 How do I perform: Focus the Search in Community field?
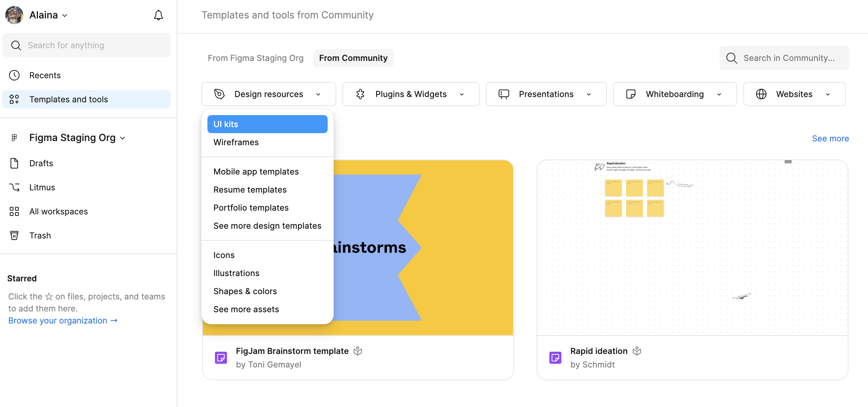[x=784, y=58]
